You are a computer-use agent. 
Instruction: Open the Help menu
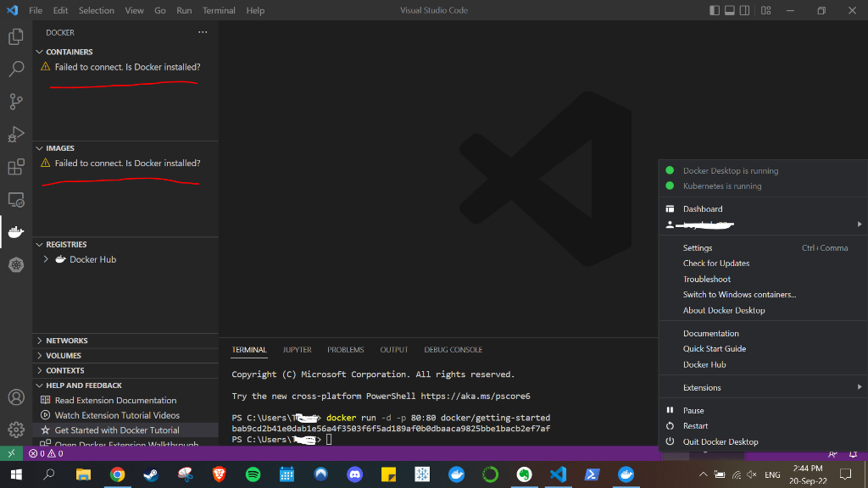tap(255, 10)
